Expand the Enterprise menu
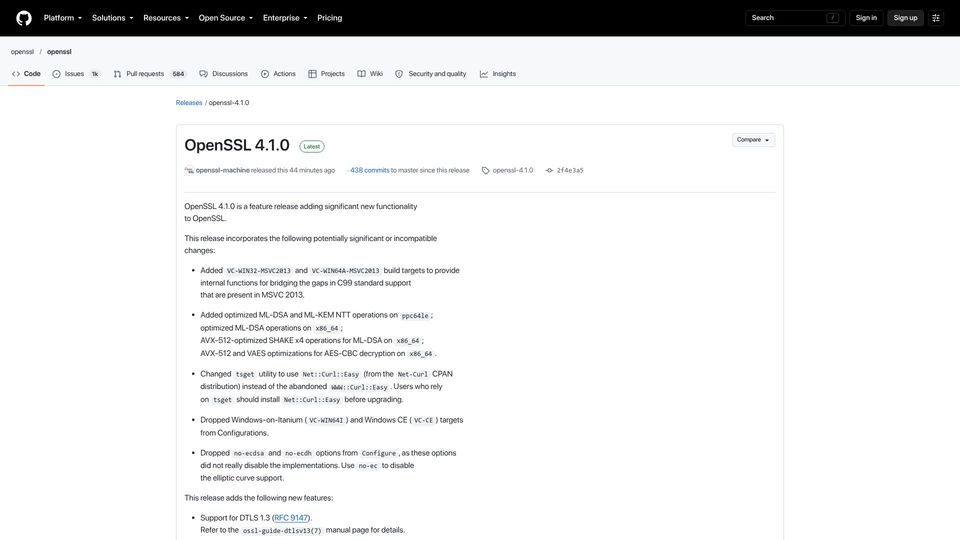The height and width of the screenshot is (540, 960). pos(285,18)
